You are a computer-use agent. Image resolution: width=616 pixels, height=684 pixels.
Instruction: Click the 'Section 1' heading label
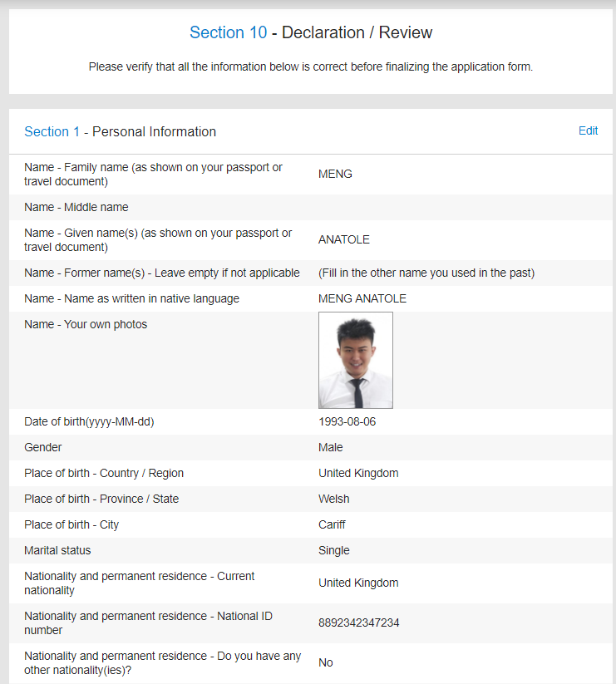(x=52, y=132)
